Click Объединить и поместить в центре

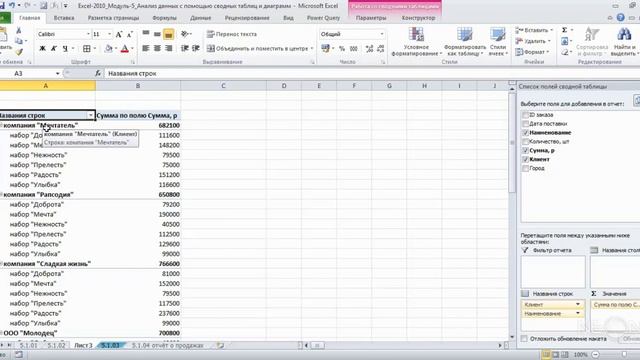[259, 49]
